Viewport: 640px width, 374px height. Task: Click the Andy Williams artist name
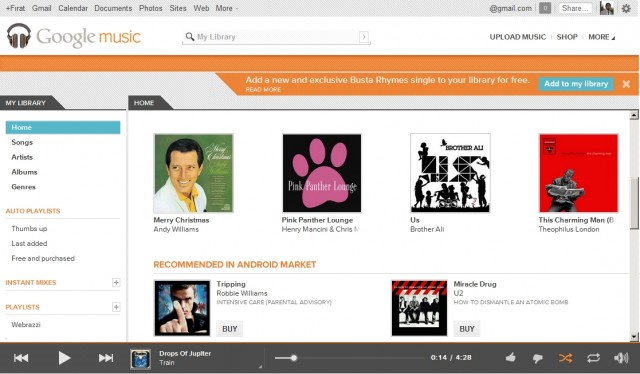point(176,229)
